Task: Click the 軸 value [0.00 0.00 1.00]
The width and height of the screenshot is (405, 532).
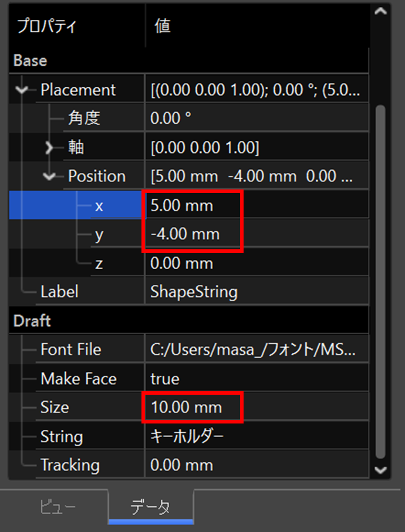Action: [x=257, y=148]
